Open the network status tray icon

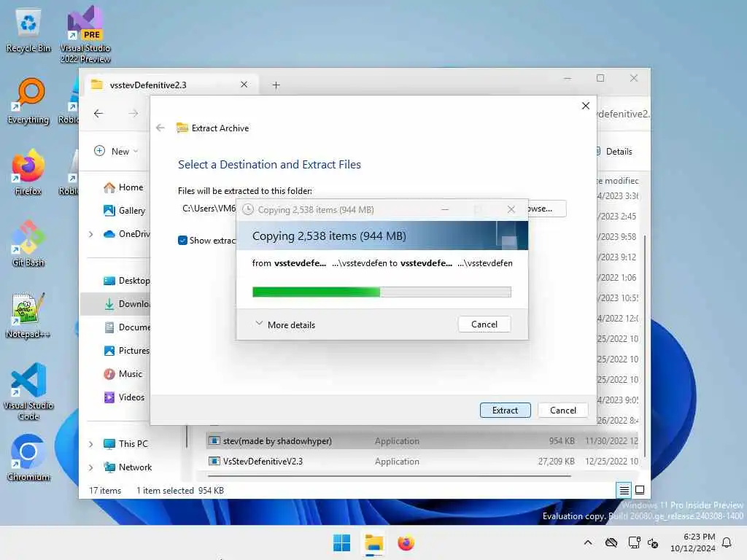[635, 542]
